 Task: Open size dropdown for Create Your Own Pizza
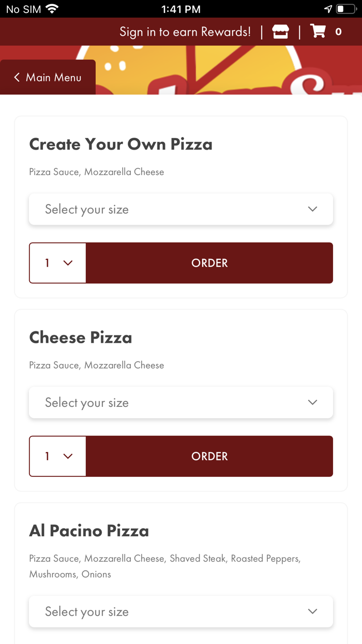[181, 209]
